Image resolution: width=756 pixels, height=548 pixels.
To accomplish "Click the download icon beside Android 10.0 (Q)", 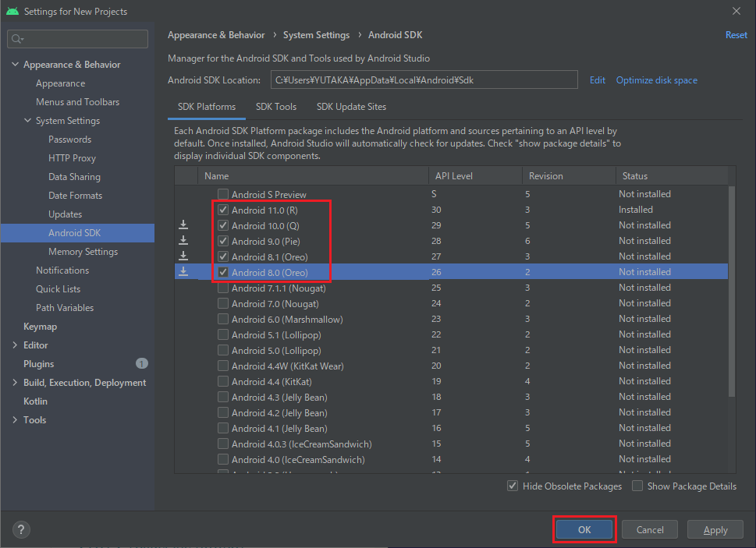I will 183,225.
